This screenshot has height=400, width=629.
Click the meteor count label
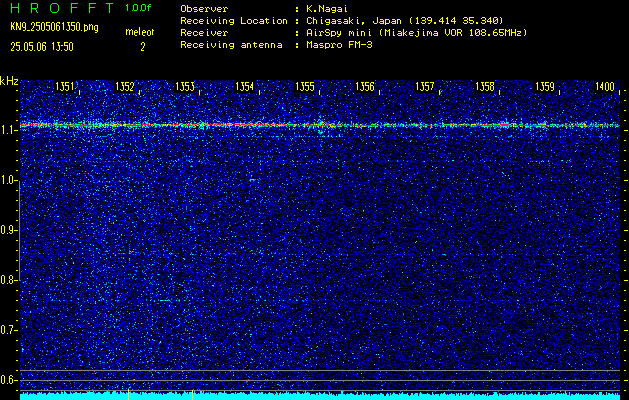pos(140,32)
